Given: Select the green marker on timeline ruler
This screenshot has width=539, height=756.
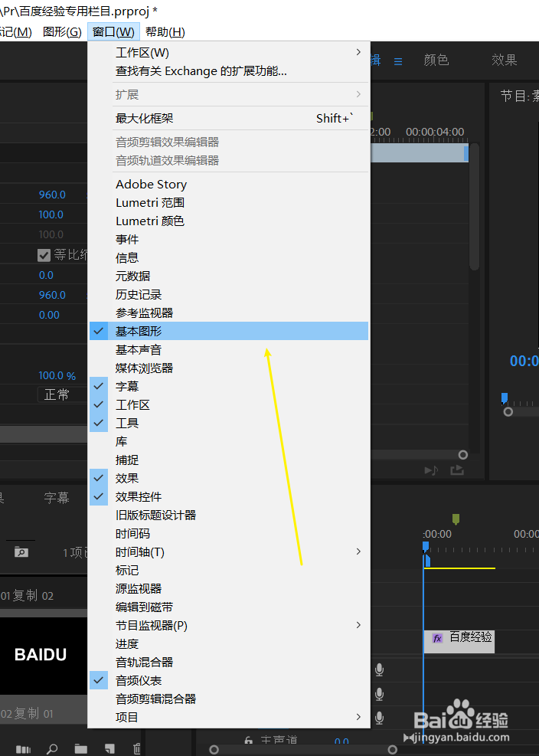Looking at the screenshot, I should [x=456, y=519].
